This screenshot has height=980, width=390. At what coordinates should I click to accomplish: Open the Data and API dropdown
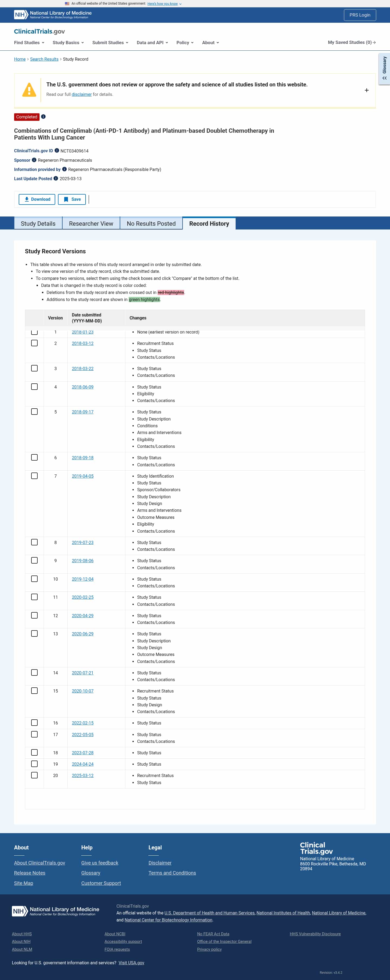152,43
